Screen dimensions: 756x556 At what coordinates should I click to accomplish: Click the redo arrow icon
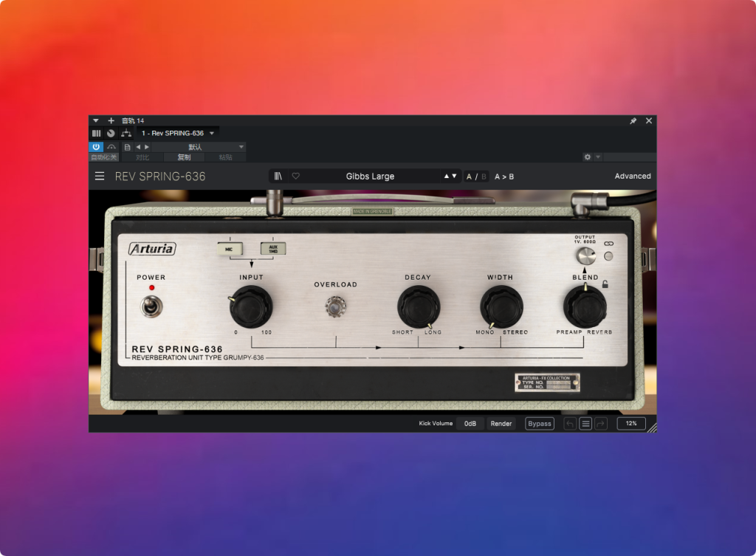601,423
